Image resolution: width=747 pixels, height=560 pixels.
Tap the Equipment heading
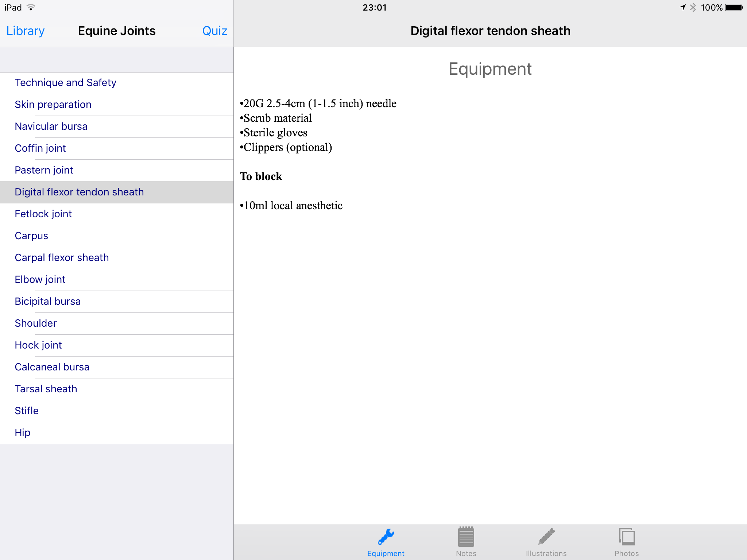tap(490, 69)
